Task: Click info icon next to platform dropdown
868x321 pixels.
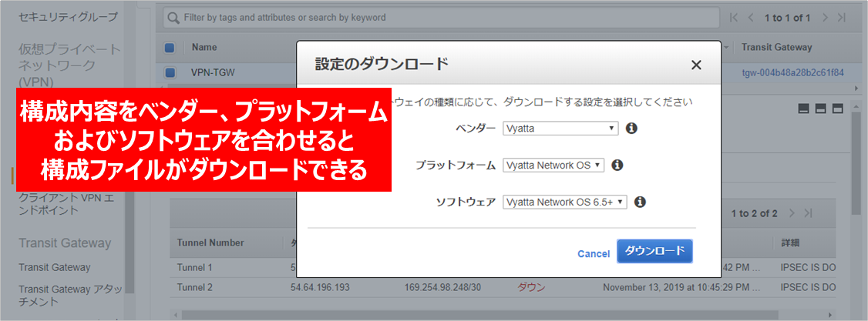Action: click(617, 165)
